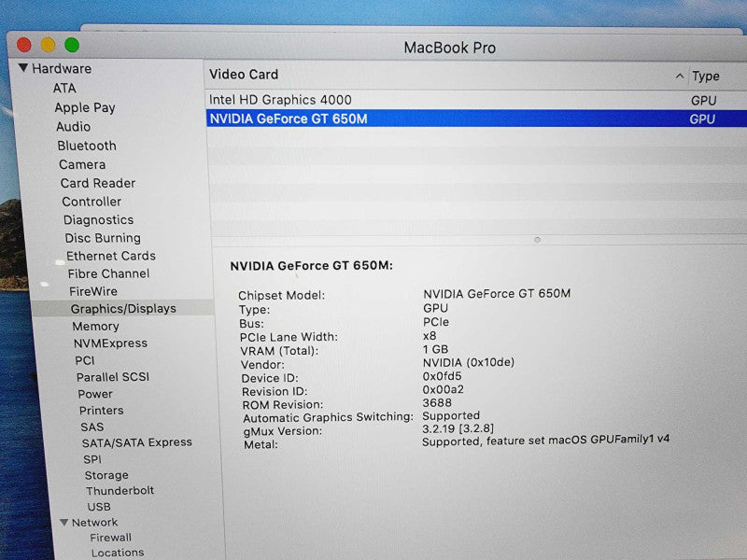Select Audio hardware entry
The height and width of the screenshot is (560, 747).
click(x=74, y=126)
